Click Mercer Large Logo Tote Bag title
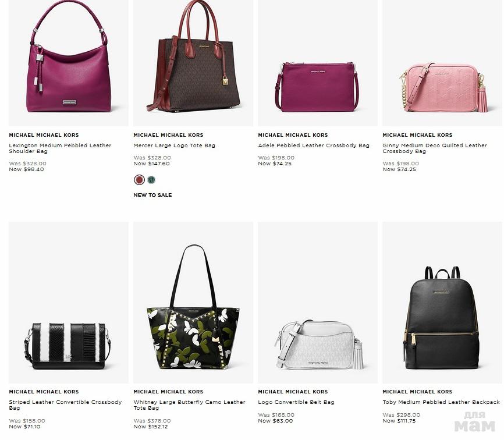 coord(174,146)
